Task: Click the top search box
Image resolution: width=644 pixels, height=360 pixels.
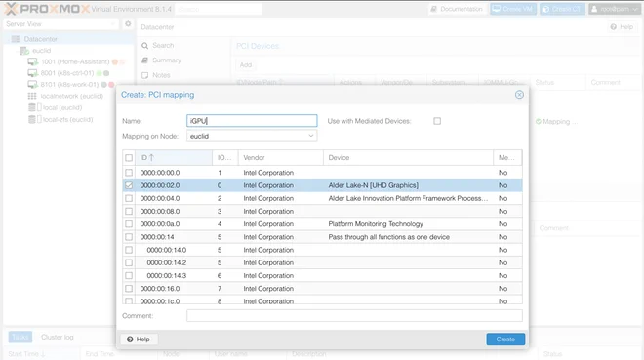Action: click(219, 9)
